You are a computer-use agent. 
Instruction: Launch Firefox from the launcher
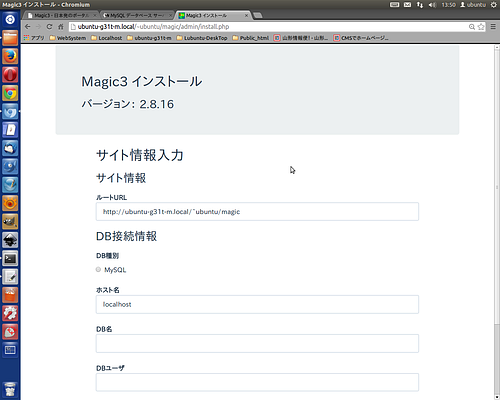pos(10,56)
